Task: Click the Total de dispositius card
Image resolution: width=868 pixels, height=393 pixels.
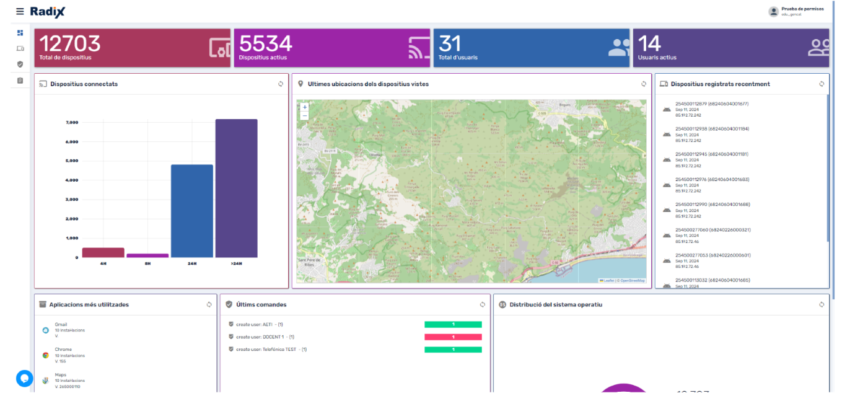Action: pyautogui.click(x=132, y=48)
